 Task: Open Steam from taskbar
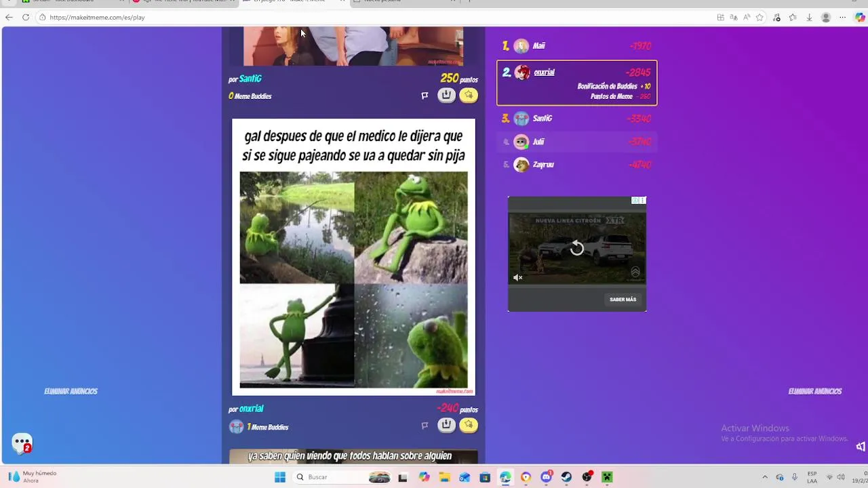(x=566, y=477)
